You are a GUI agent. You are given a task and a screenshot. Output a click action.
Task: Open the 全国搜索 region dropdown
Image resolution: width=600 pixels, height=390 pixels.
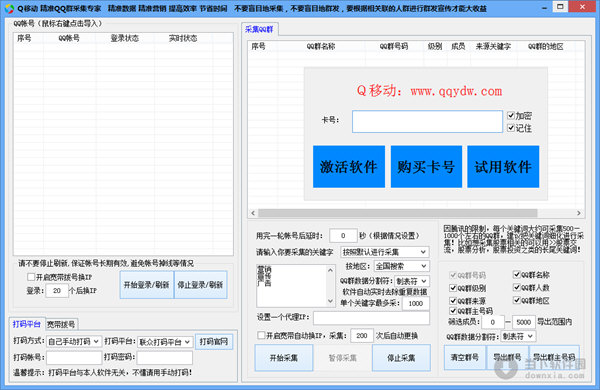point(401,266)
